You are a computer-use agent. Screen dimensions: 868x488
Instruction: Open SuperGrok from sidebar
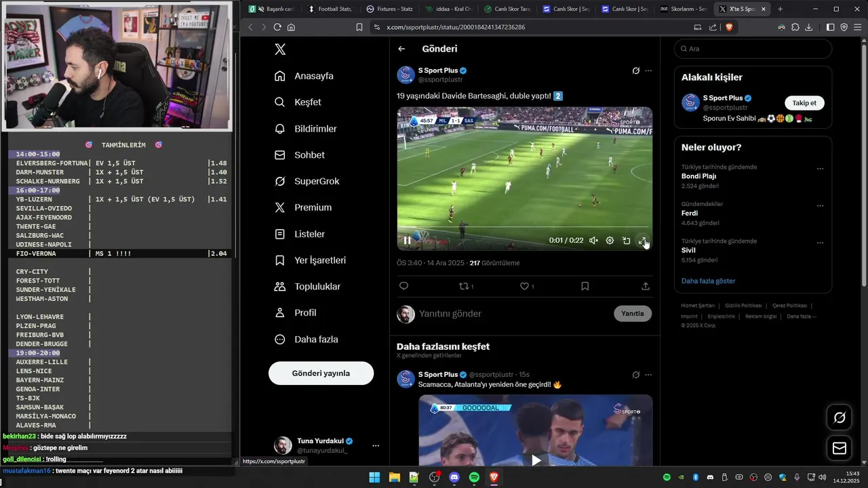307,181
